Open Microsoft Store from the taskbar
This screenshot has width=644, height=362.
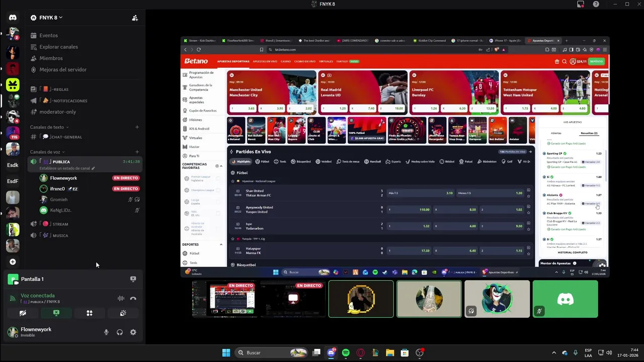coord(405,352)
